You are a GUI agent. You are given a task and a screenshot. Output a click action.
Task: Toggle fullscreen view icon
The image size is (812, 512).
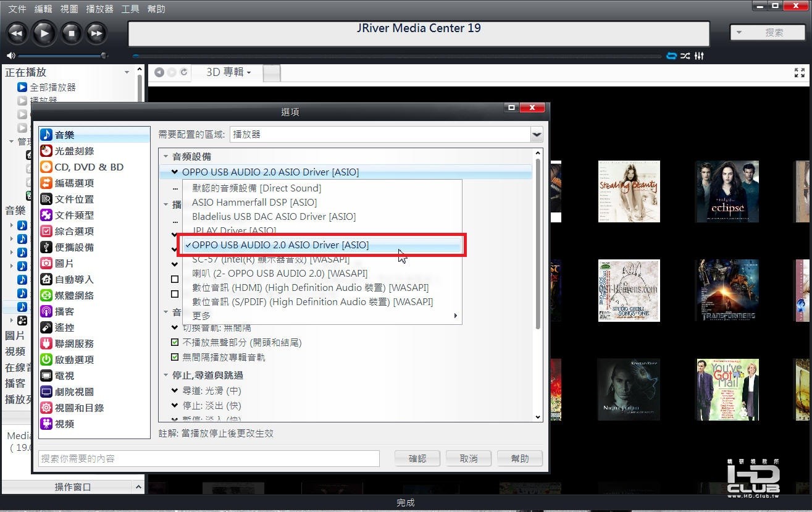point(799,72)
